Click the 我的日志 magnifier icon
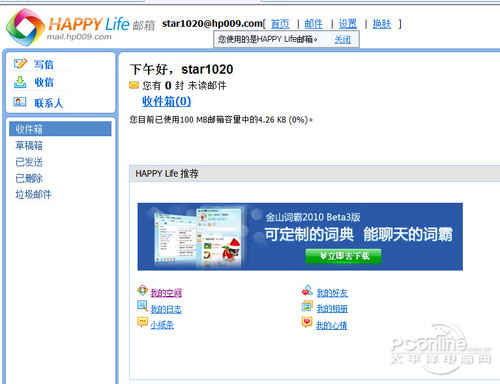 pyautogui.click(x=142, y=306)
